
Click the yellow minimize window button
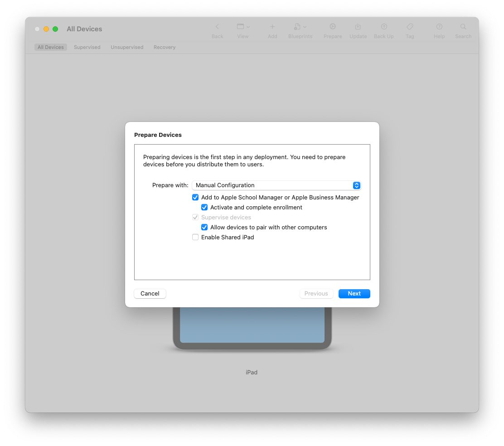46,29
